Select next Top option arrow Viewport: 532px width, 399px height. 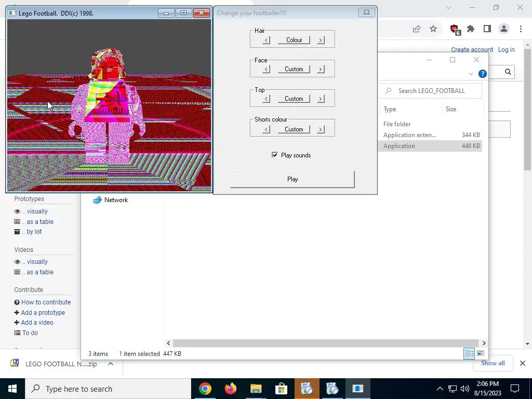320,99
